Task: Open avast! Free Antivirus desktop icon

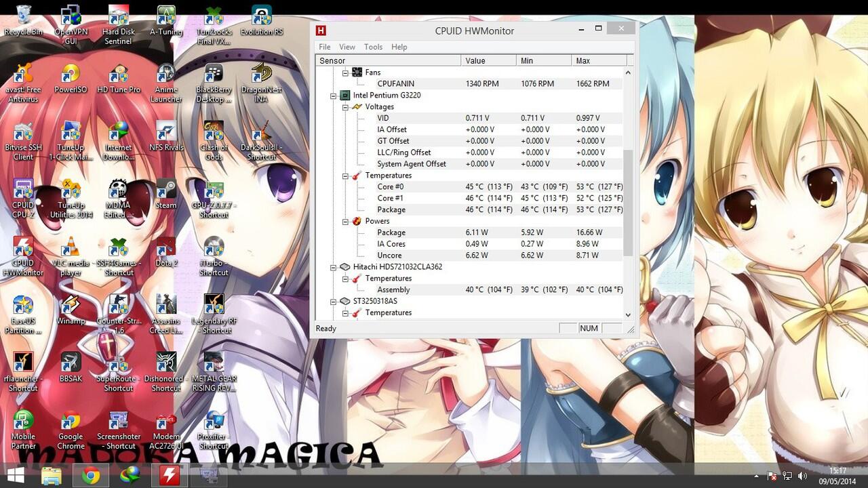Action: (23, 83)
